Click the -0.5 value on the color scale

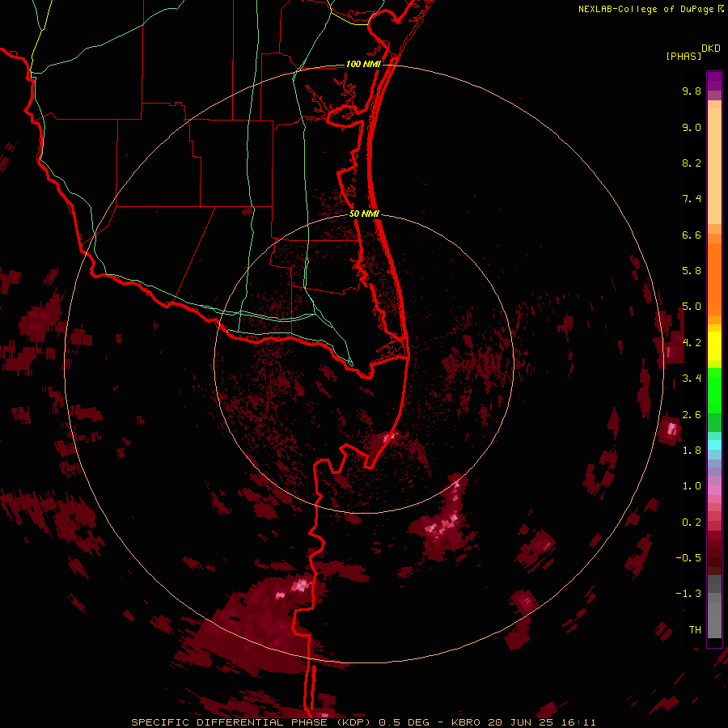[688, 558]
